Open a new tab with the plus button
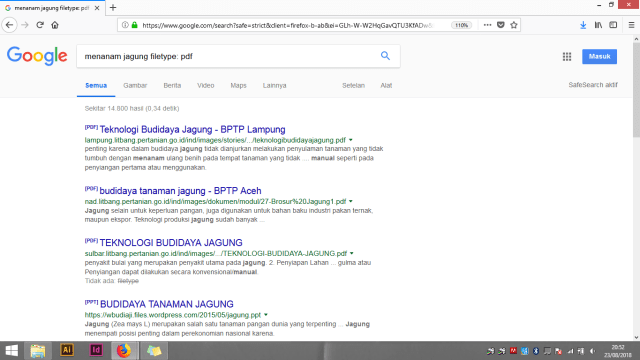The width and height of the screenshot is (640, 360). pos(113,7)
